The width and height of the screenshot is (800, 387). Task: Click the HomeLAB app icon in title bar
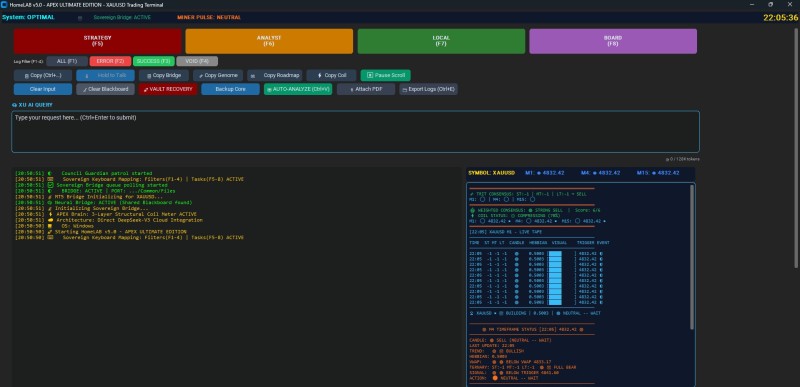(5, 5)
